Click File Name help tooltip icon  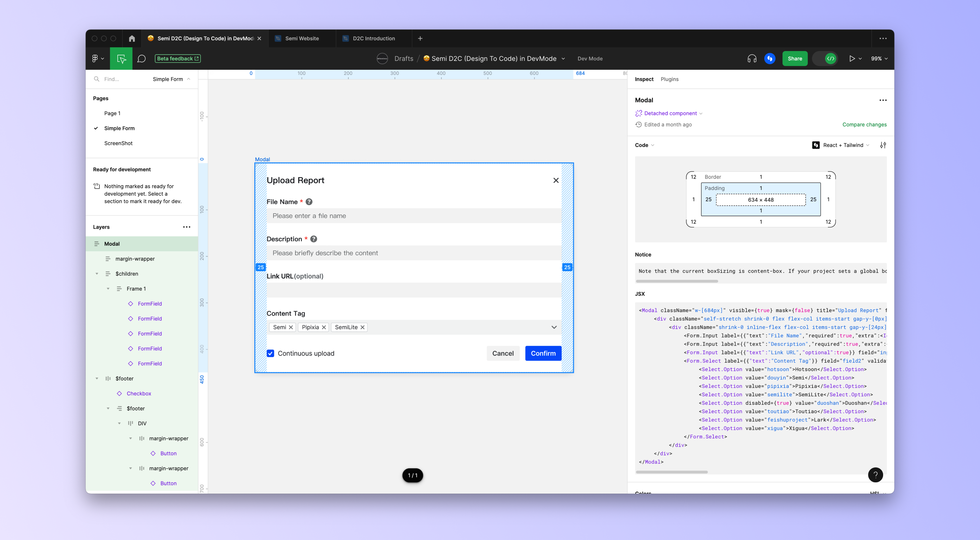coord(309,202)
